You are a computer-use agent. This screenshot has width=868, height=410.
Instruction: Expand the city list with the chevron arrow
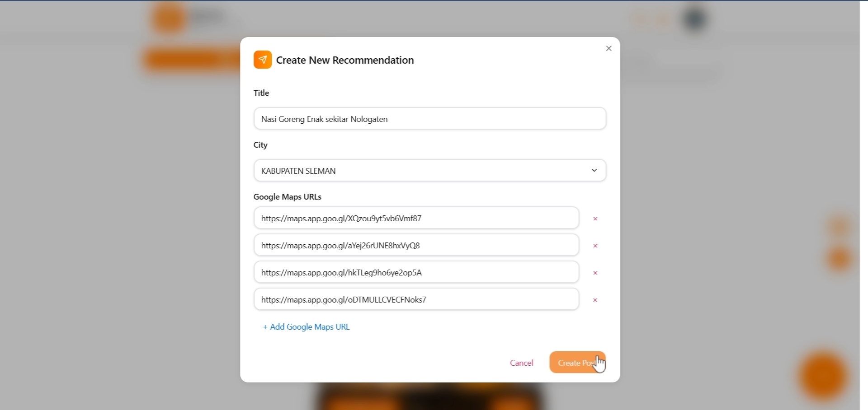[x=594, y=171]
